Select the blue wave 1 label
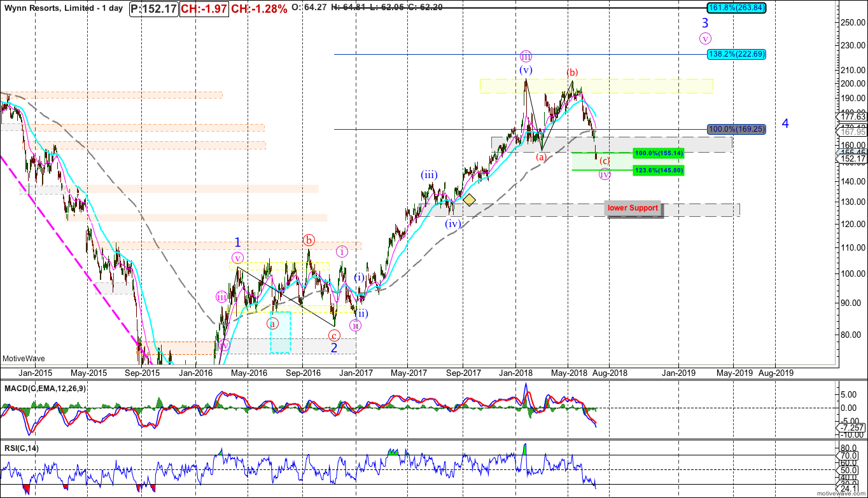This screenshot has width=868, height=498. [x=237, y=242]
